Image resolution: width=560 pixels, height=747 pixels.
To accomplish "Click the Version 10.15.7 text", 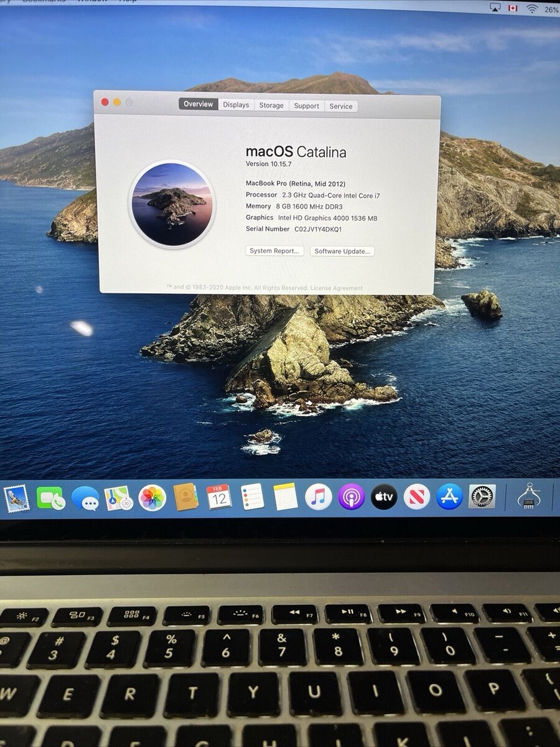I will 269,164.
